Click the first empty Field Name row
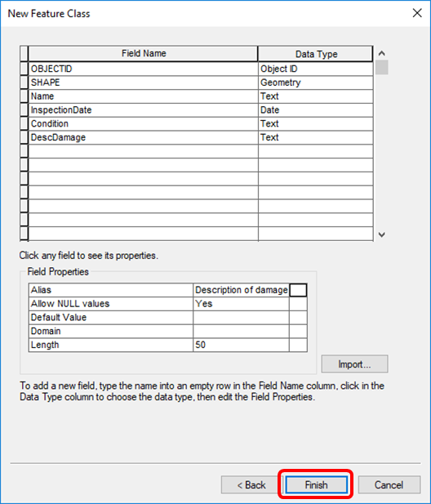Viewport: 431px width, 504px height. coord(143,151)
